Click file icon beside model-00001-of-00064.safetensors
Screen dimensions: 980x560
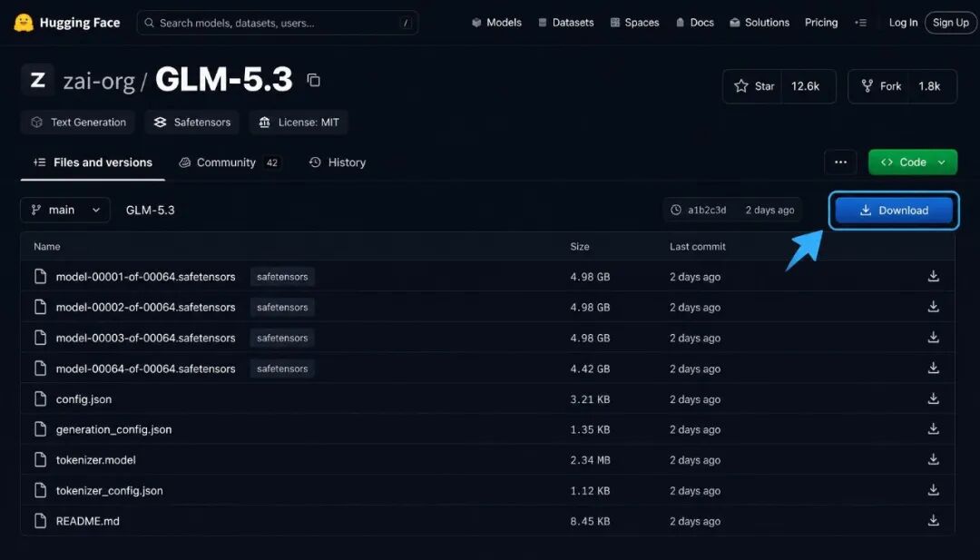coord(41,276)
